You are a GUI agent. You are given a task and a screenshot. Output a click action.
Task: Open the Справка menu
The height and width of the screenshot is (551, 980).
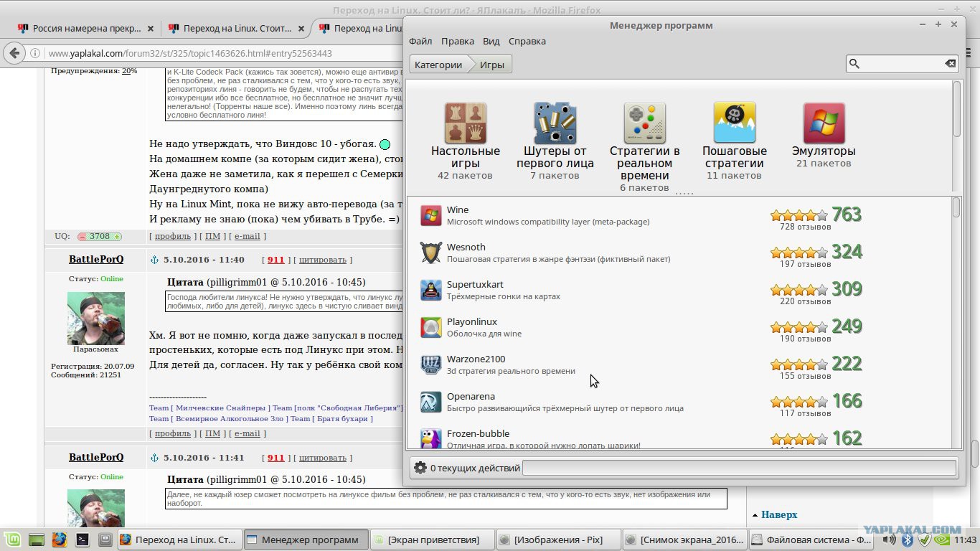(x=527, y=42)
